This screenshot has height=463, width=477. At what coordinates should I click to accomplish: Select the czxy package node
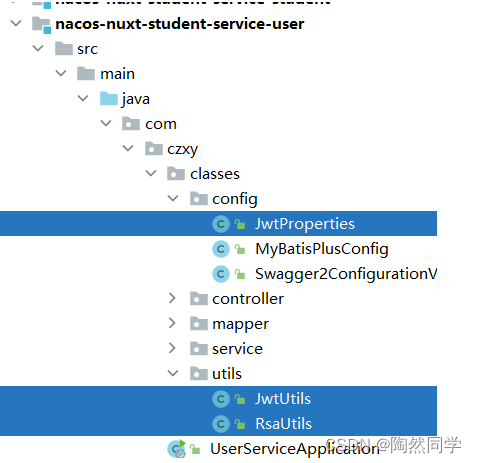tap(182, 149)
